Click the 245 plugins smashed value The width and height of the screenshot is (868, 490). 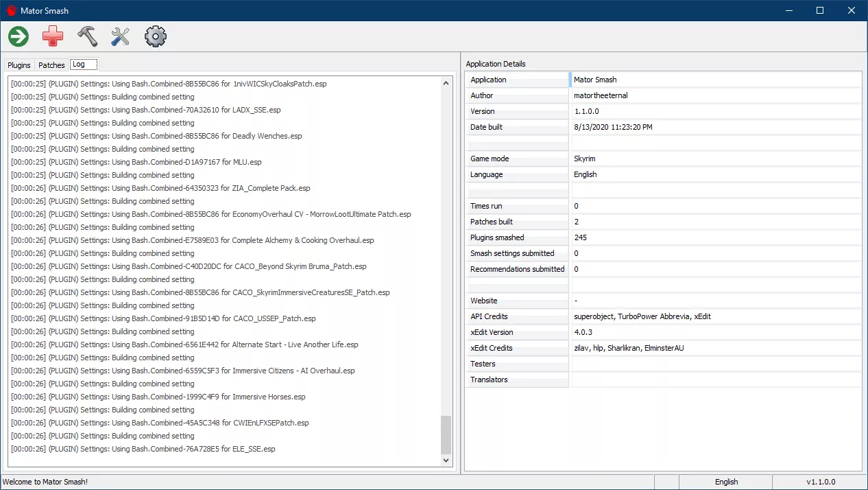point(580,237)
